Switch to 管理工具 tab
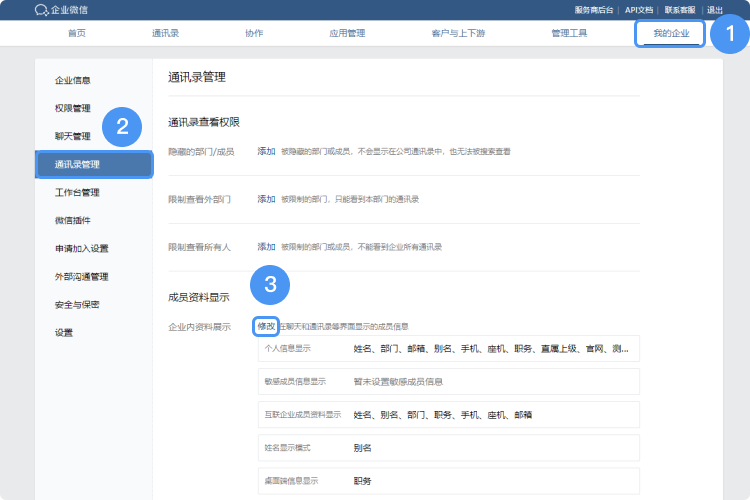Image resolution: width=750 pixels, height=500 pixels. tap(569, 33)
